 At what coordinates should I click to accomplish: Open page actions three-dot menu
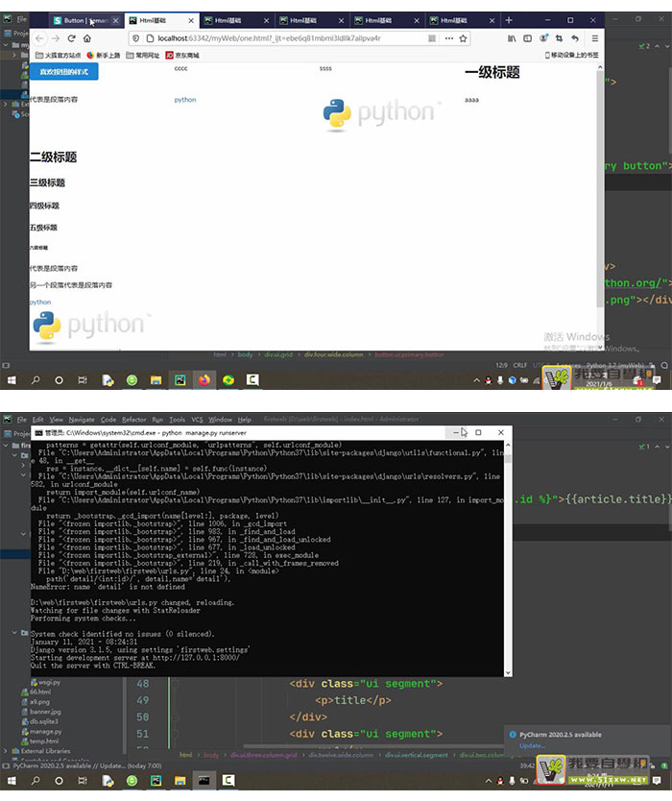tap(449, 38)
